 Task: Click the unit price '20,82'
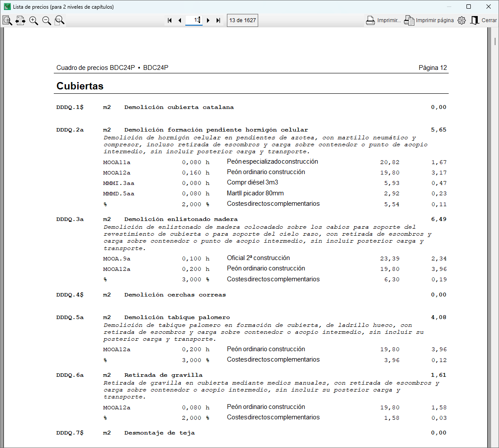pyautogui.click(x=390, y=162)
